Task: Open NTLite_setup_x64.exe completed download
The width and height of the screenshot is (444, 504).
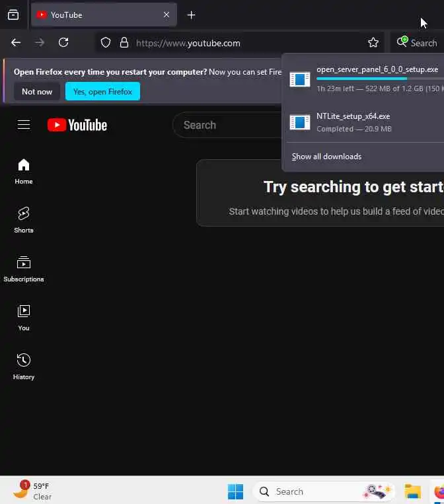Action: click(365, 122)
